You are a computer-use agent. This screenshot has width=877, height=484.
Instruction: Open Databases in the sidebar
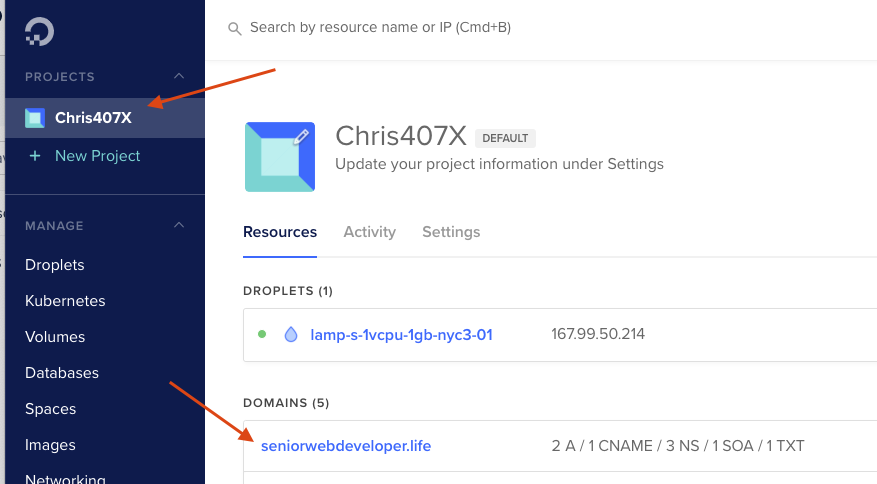click(x=62, y=373)
